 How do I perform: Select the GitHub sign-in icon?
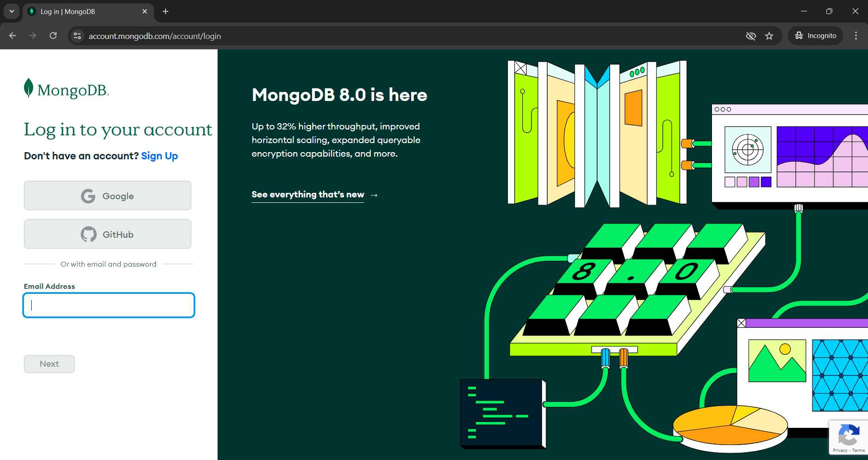click(88, 234)
